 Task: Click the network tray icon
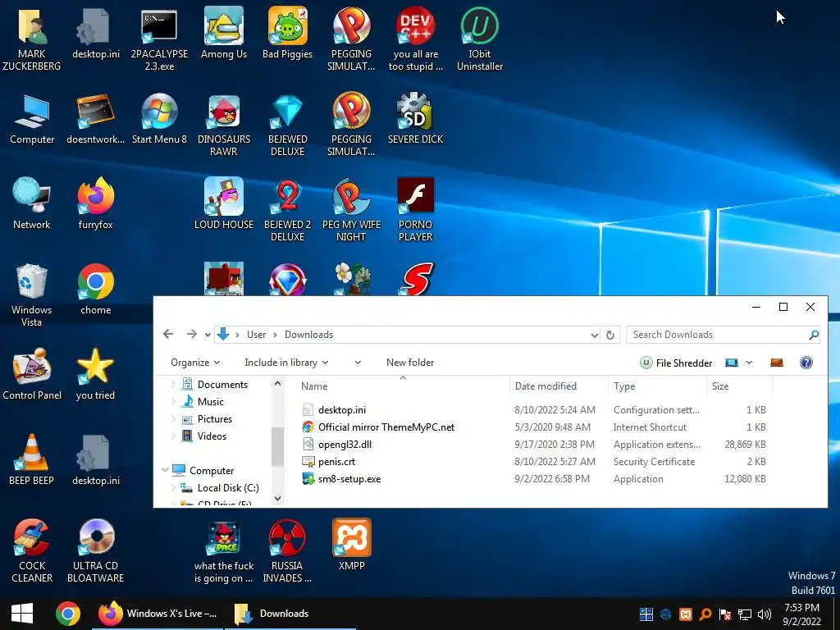click(745, 614)
